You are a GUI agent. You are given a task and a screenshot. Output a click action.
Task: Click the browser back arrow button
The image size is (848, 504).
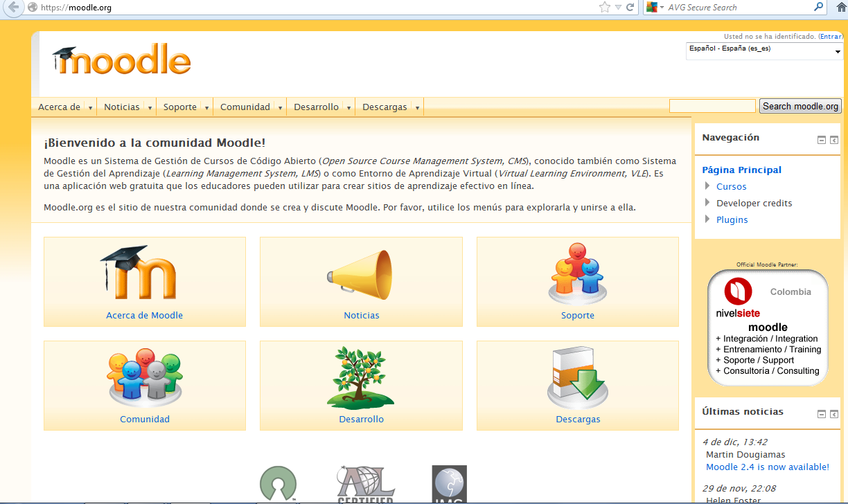click(x=13, y=8)
